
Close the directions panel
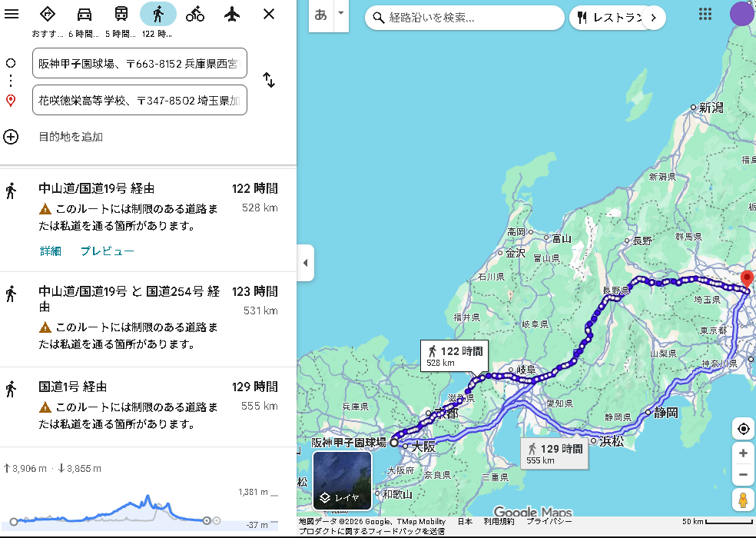click(x=269, y=14)
